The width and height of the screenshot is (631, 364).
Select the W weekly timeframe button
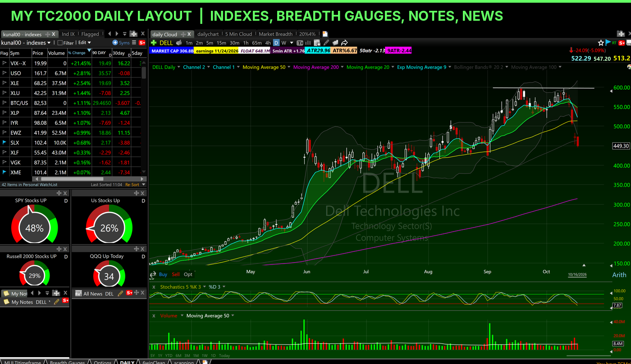pos(284,43)
